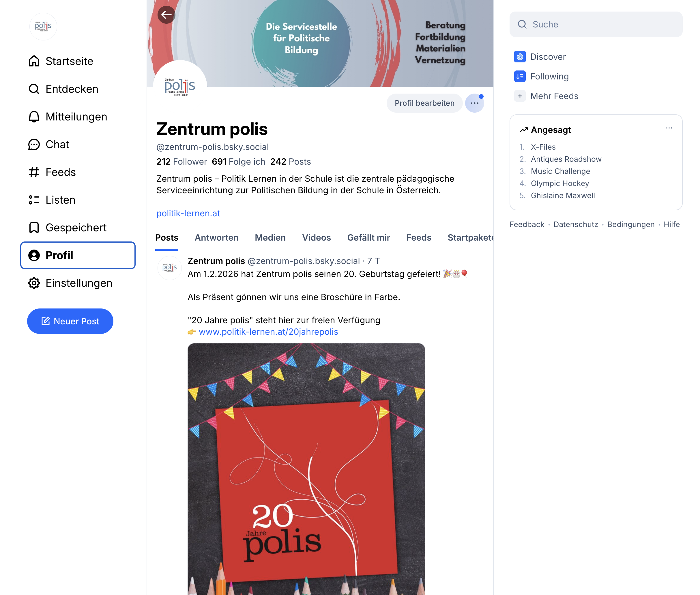Click the back arrow on banner
The height and width of the screenshot is (595, 700).
point(166,15)
